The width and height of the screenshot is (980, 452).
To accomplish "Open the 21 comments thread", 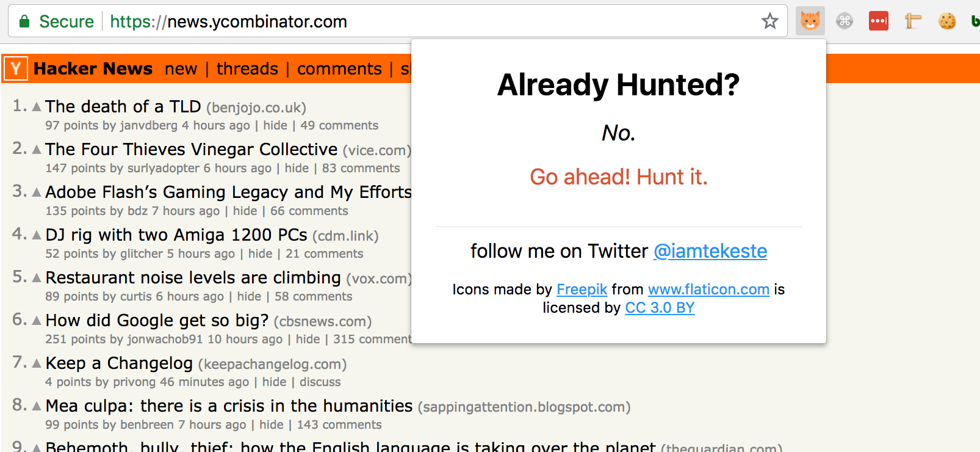I will (x=325, y=253).
